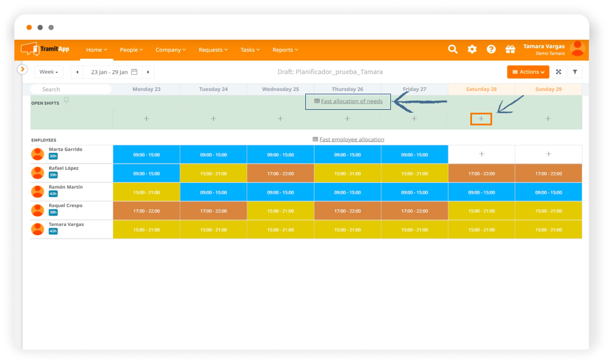Click Fast allocation of needs link
Image resolution: width=610 pixels, height=364 pixels.
click(351, 101)
